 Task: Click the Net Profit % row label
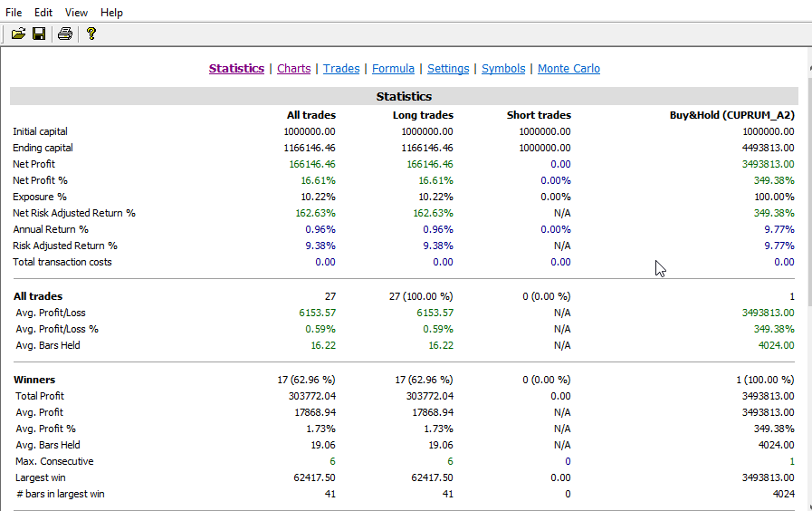pyautogui.click(x=41, y=180)
